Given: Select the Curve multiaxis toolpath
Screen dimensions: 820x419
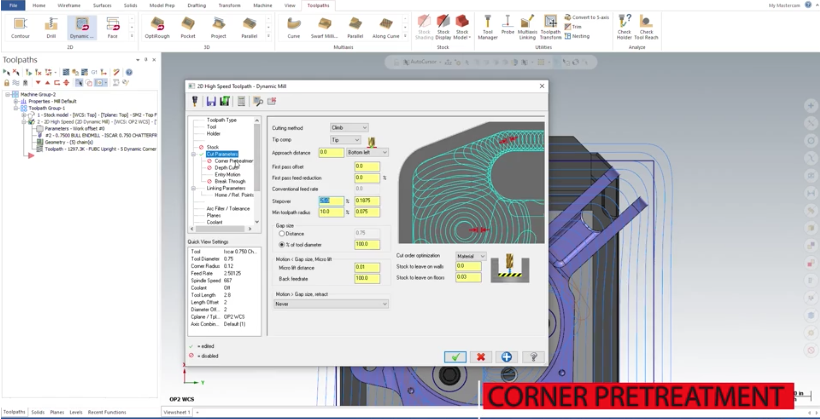Looking at the screenshot, I should pos(293,28).
